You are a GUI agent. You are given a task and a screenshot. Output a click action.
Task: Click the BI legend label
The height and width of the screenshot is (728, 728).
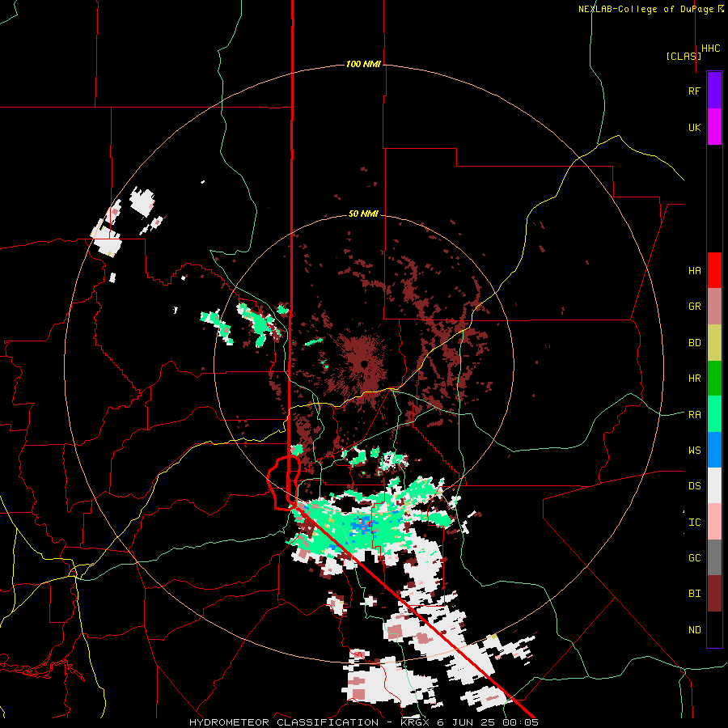point(694,594)
